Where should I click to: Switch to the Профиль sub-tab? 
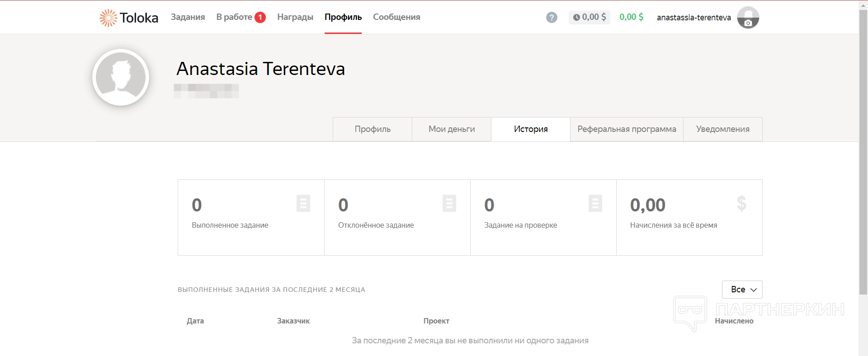373,129
